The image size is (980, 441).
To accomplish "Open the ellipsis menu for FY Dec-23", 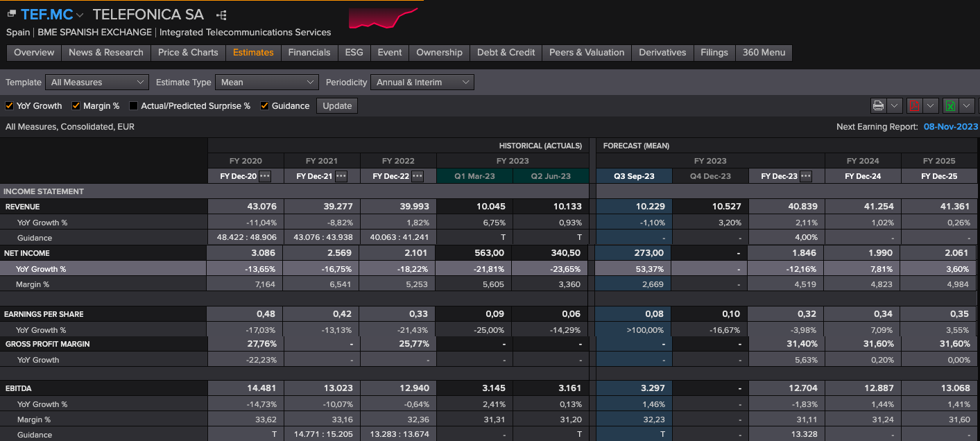I will 806,176.
